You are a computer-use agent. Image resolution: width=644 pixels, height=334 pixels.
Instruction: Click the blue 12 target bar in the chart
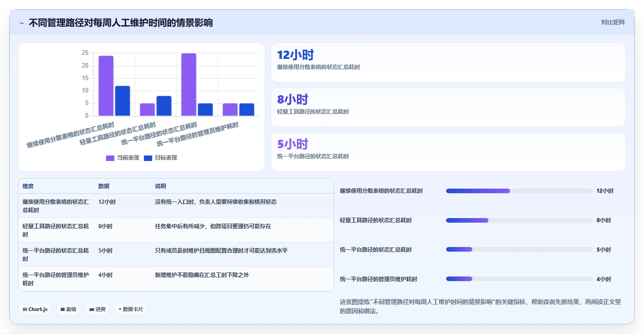click(122, 101)
